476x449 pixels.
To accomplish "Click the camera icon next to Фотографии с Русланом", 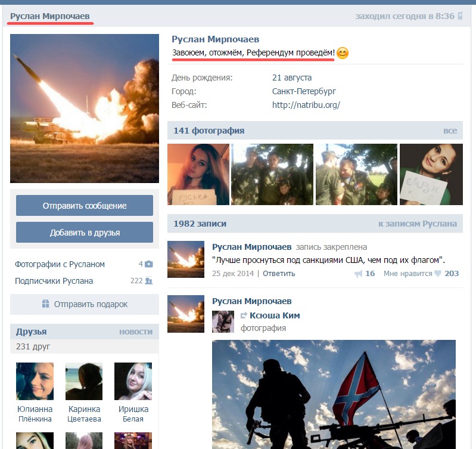I will coord(149,264).
